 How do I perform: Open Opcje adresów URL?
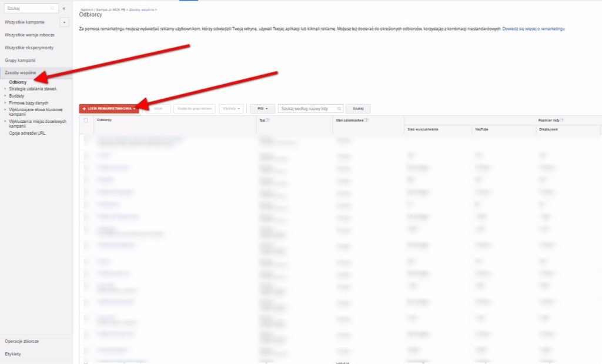tap(27, 133)
